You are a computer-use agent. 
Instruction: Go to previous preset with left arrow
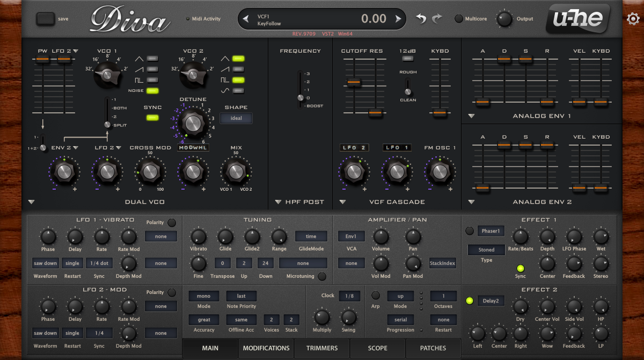click(246, 19)
